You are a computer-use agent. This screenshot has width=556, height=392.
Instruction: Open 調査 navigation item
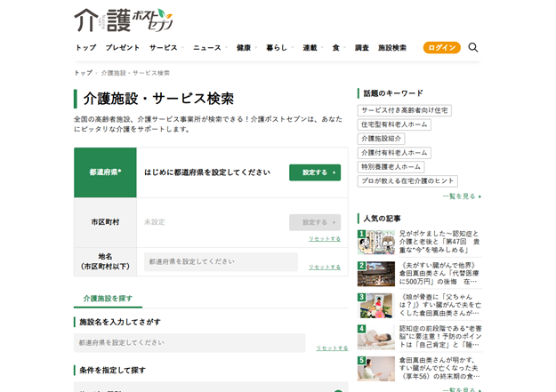pos(362,47)
